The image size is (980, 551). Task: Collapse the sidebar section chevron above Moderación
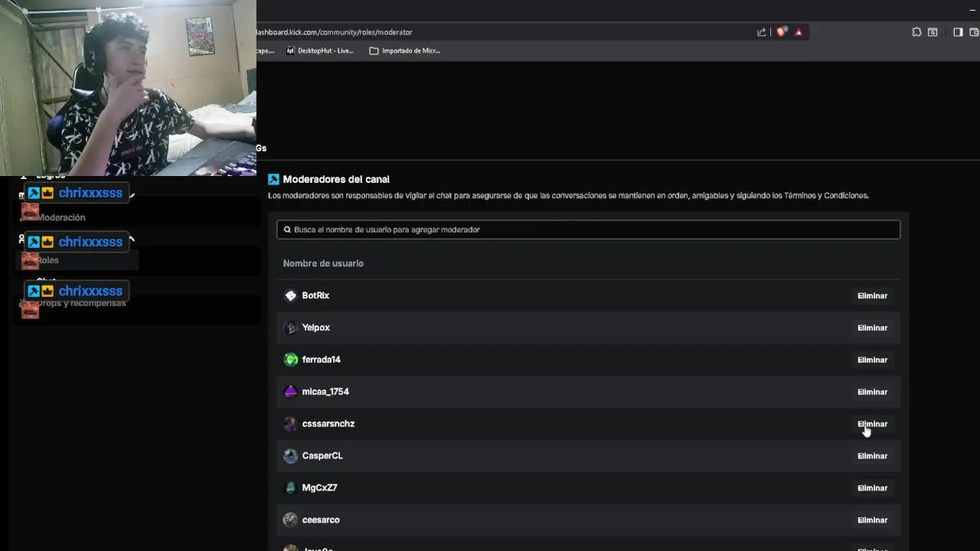(x=132, y=195)
